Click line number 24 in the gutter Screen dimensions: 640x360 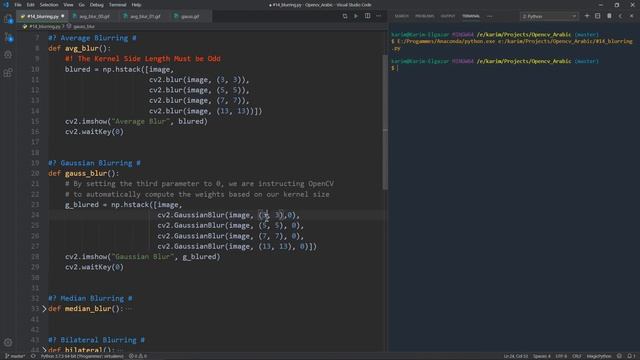[35, 215]
